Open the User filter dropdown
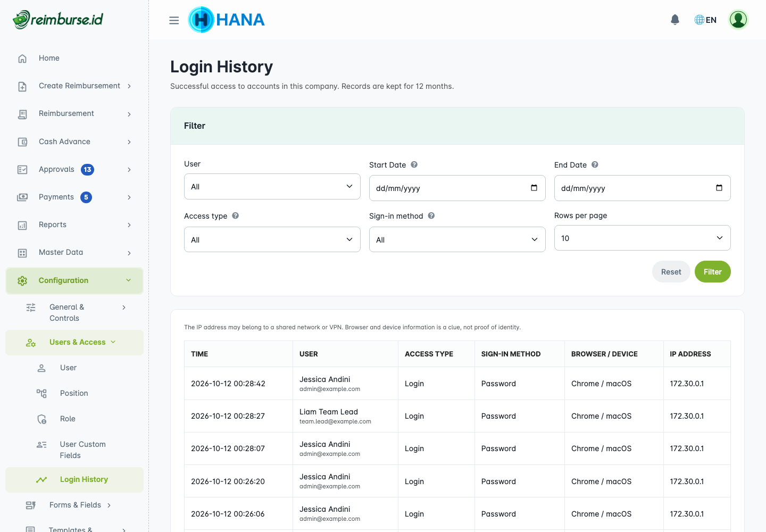 click(272, 187)
